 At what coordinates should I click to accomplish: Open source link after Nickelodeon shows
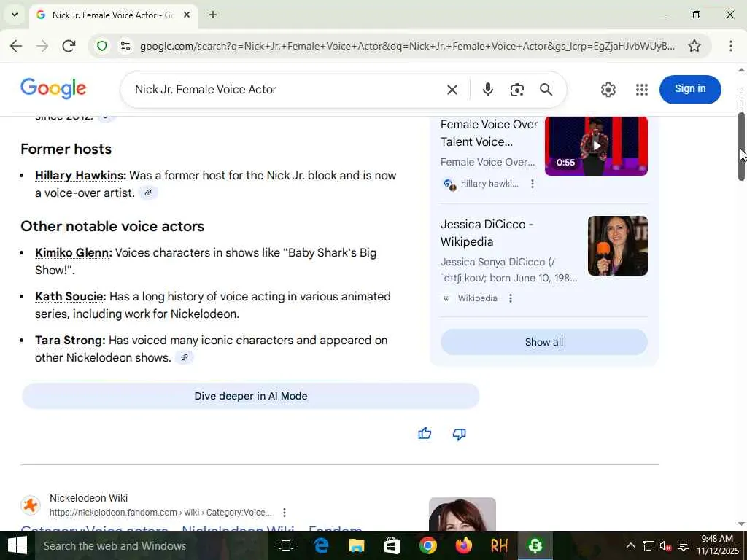click(185, 357)
